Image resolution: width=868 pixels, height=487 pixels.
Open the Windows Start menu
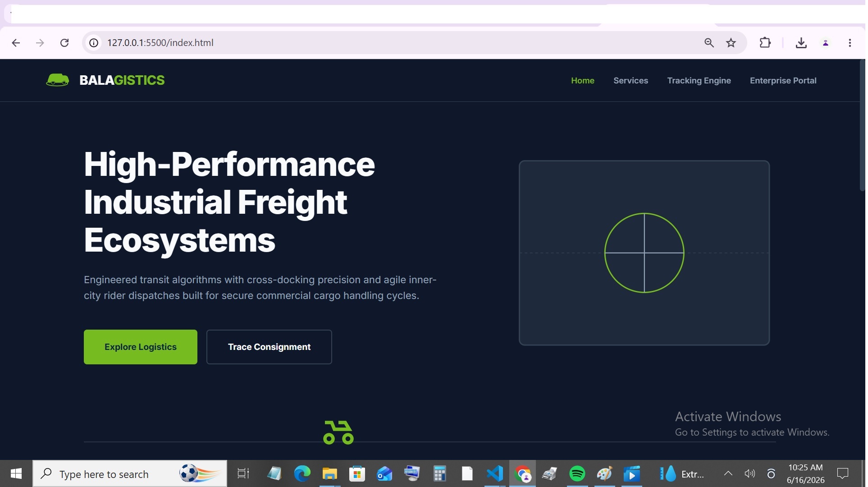pos(16,473)
